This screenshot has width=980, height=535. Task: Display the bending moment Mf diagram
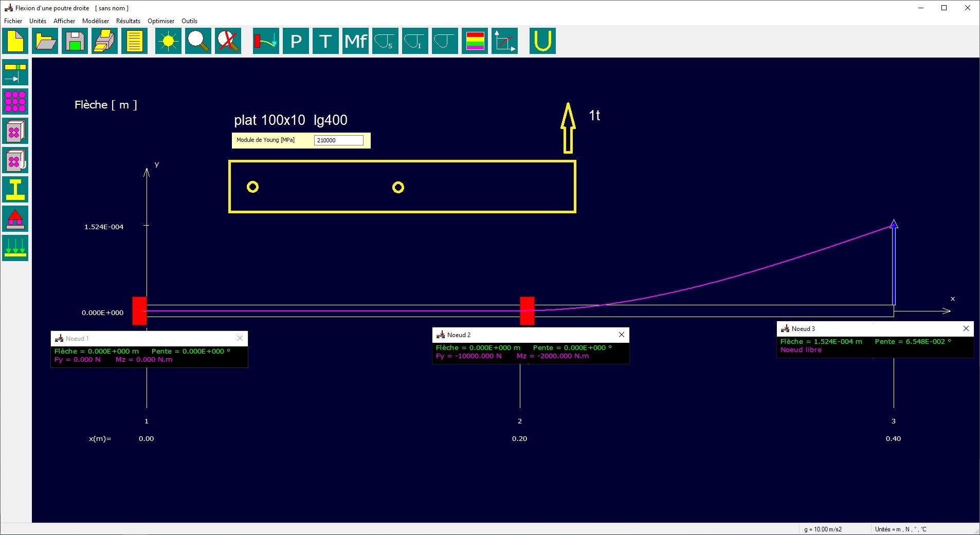pos(356,41)
